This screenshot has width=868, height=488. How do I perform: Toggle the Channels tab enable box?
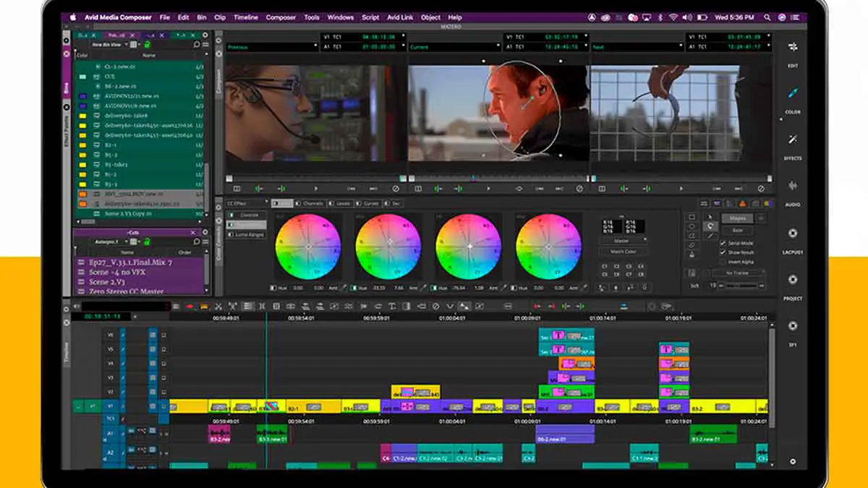click(299, 204)
